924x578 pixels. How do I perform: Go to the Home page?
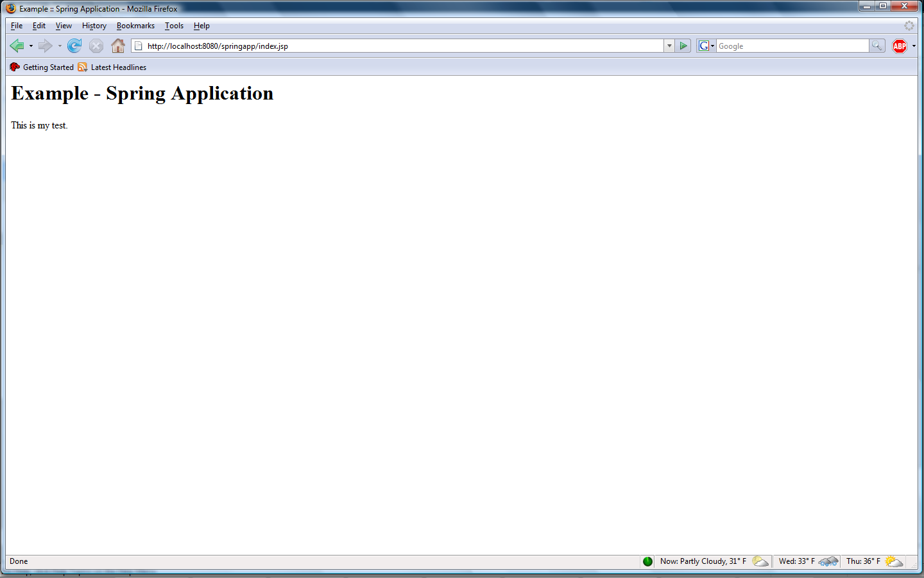[118, 46]
